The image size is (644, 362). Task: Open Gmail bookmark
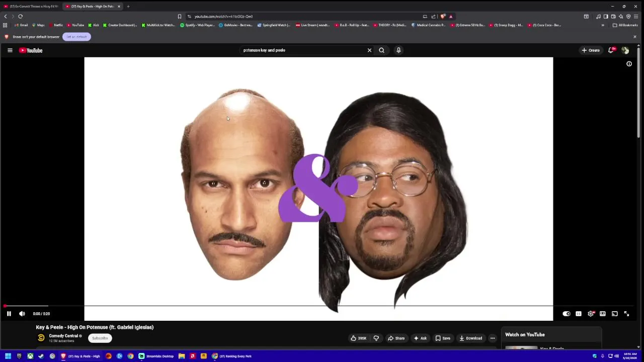click(21, 25)
